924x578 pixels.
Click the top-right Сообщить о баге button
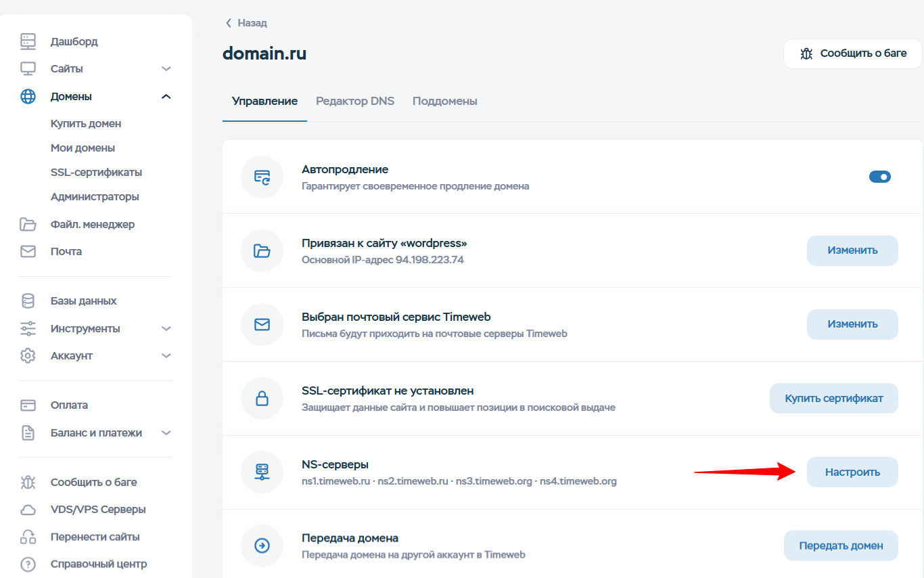(x=853, y=53)
